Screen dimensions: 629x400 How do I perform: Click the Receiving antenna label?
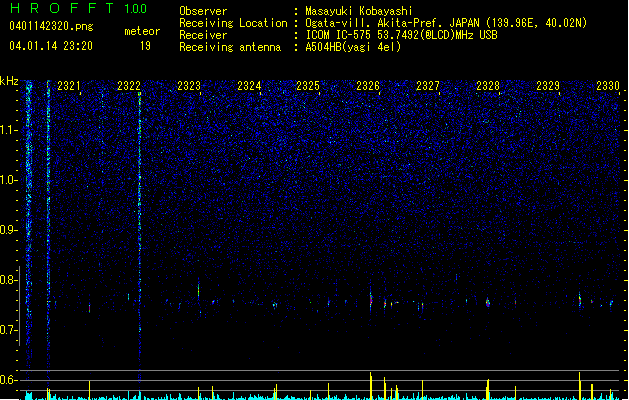(230, 47)
